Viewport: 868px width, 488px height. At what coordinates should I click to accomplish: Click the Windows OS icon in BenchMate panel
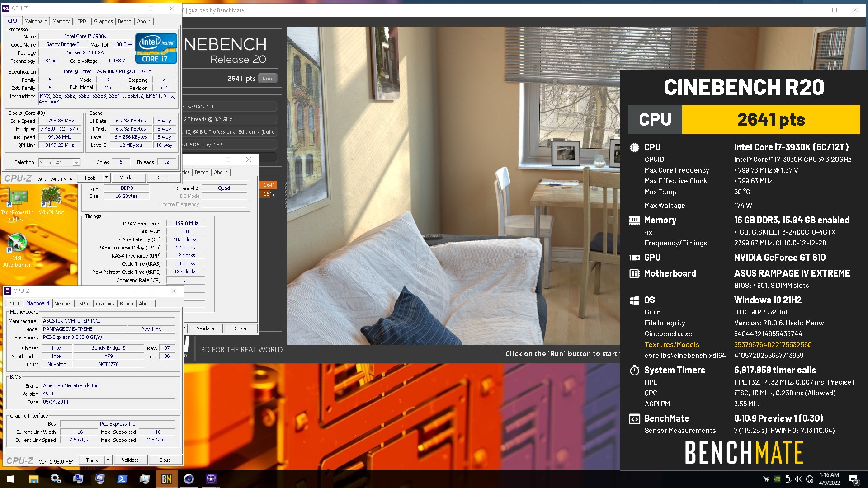(634, 300)
